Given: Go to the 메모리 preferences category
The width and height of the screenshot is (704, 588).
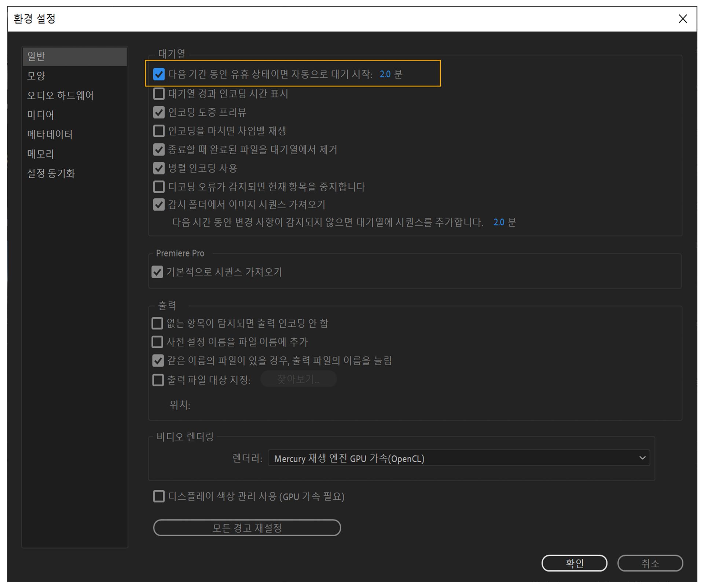Looking at the screenshot, I should click(41, 154).
